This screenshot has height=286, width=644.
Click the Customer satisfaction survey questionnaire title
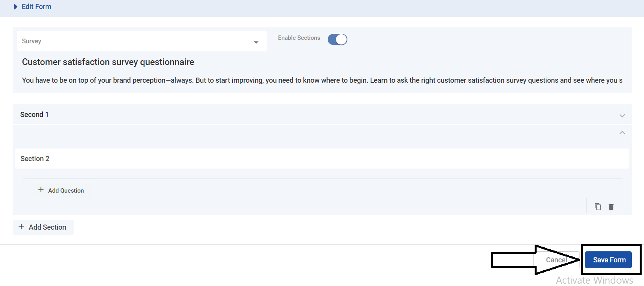[x=108, y=62]
